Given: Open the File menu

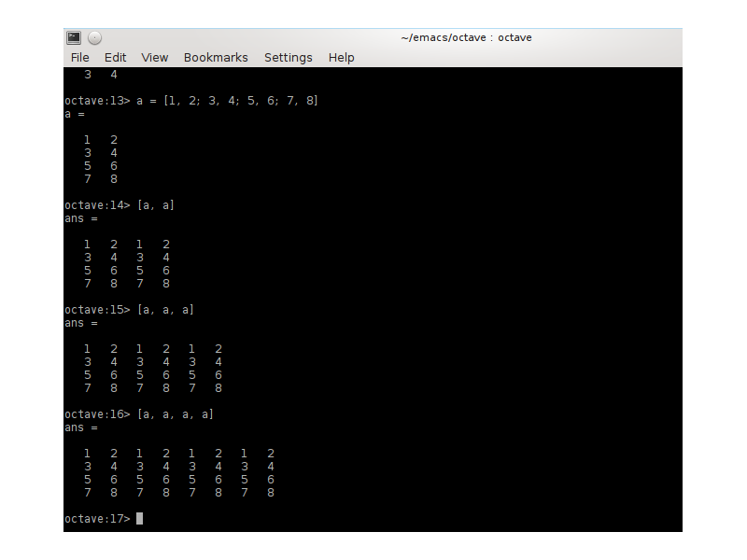Looking at the screenshot, I should (x=79, y=57).
